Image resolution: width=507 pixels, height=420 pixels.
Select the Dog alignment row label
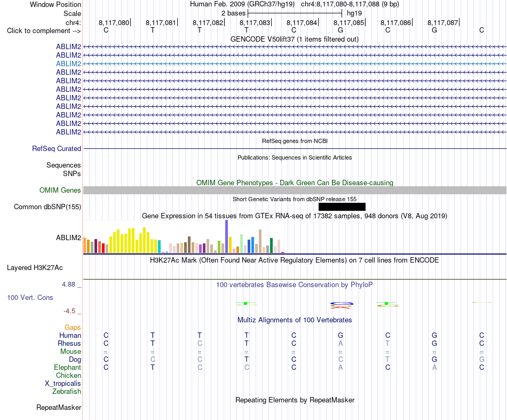[75, 360]
